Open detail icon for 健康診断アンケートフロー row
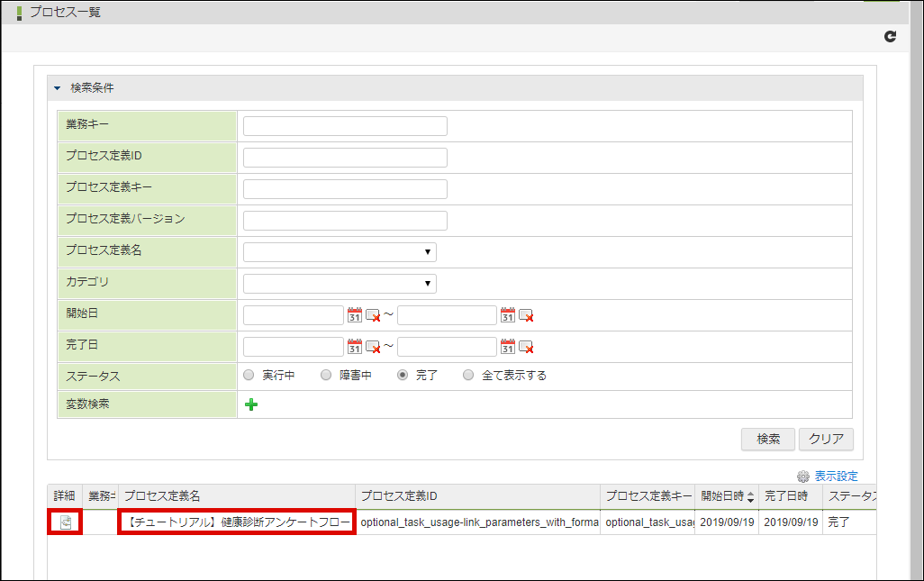Viewport: 924px width, 581px height. 66,522
